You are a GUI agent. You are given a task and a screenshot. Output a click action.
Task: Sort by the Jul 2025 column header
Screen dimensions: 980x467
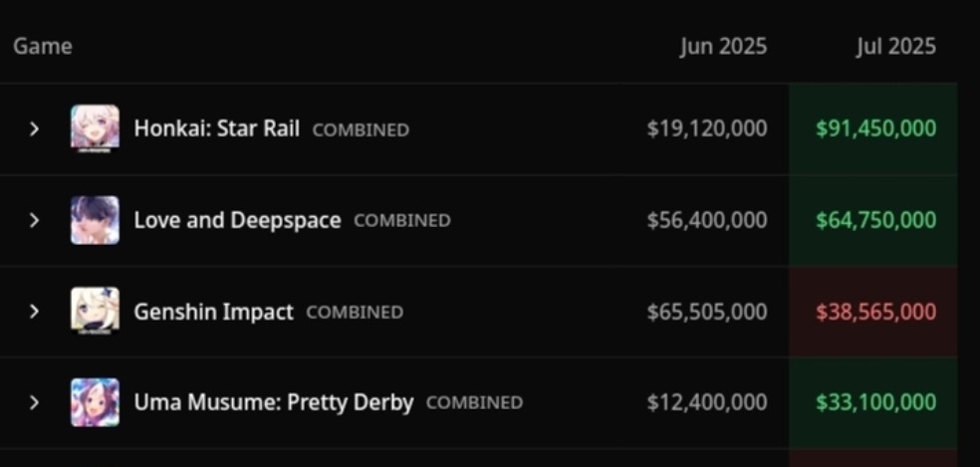coord(896,46)
